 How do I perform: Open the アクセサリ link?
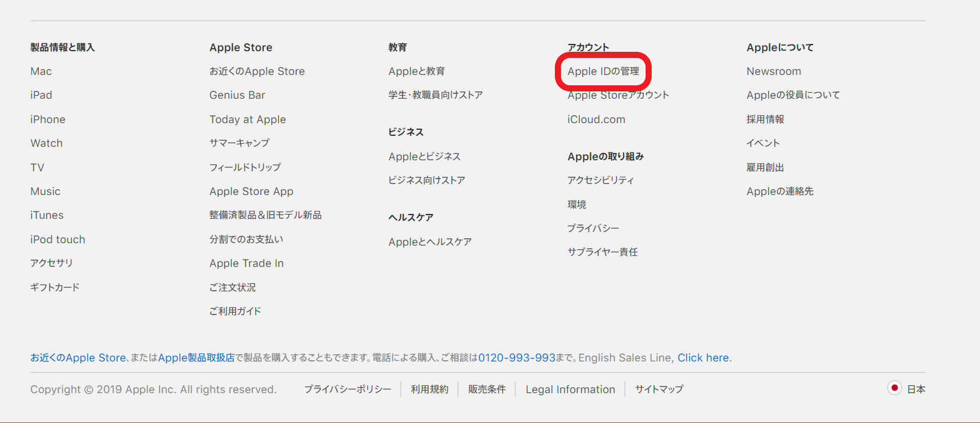[x=52, y=263]
